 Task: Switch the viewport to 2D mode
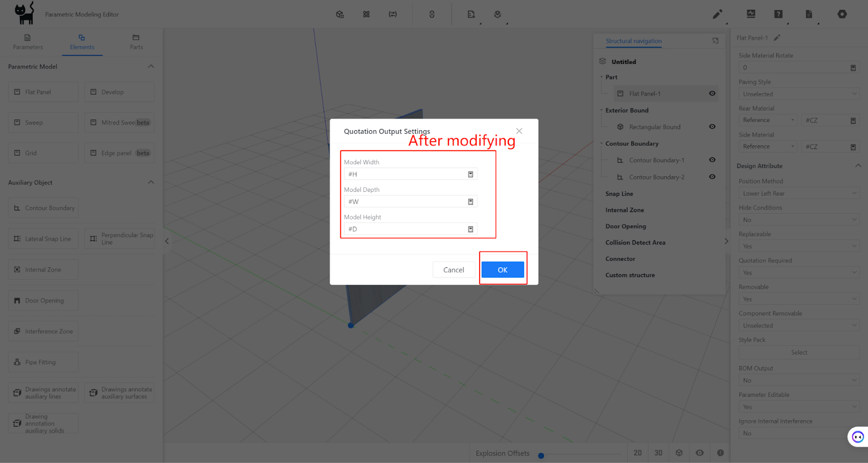(637, 453)
